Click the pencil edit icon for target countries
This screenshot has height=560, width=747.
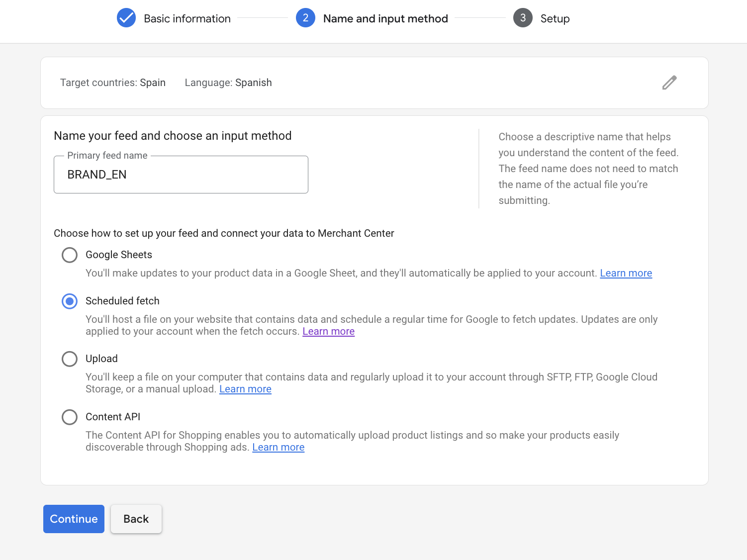pos(669,83)
